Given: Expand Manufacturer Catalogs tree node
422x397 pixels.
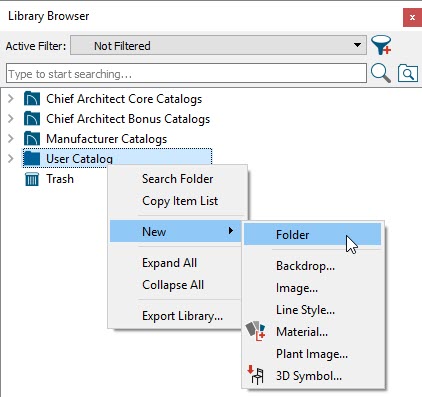Looking at the screenshot, I should click(11, 139).
